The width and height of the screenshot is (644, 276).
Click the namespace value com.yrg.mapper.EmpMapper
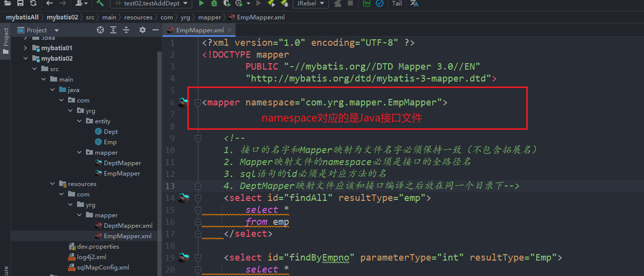(371, 102)
